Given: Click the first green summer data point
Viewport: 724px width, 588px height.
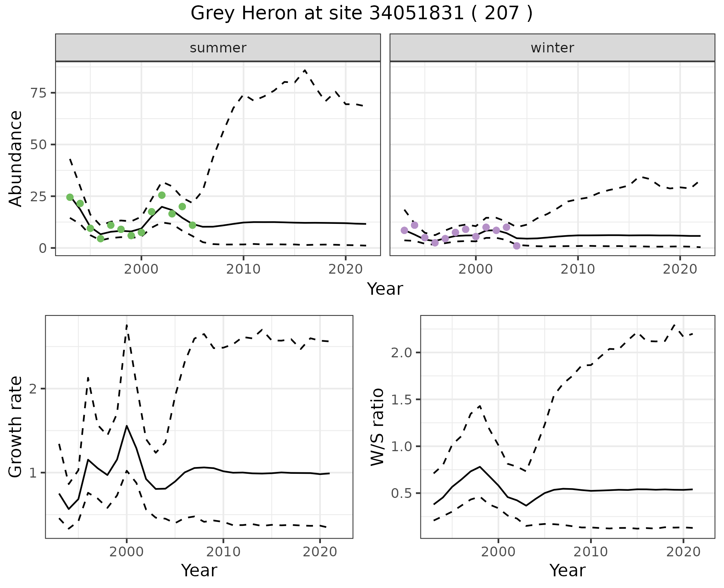Looking at the screenshot, I should 70,197.
